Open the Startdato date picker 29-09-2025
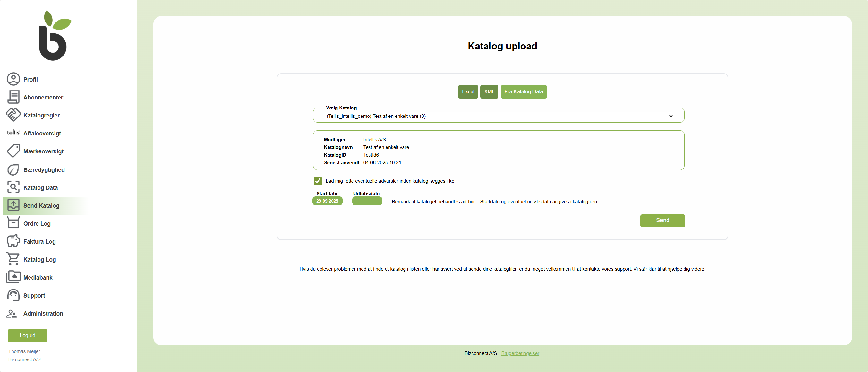The image size is (868, 372). pyautogui.click(x=327, y=201)
